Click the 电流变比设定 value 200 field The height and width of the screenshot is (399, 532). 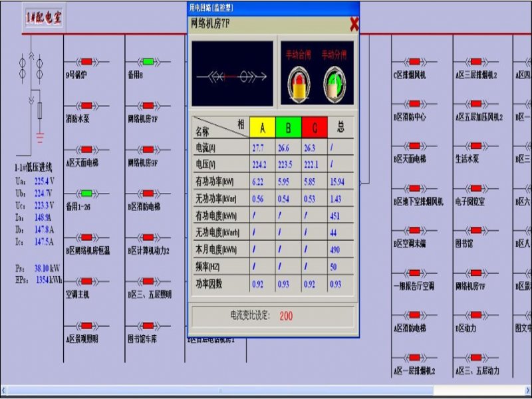(285, 315)
